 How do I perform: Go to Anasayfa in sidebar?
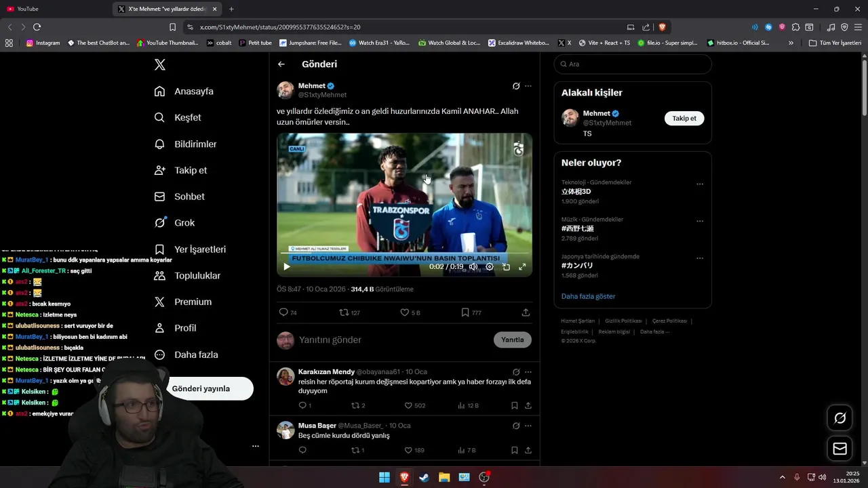coord(184,91)
